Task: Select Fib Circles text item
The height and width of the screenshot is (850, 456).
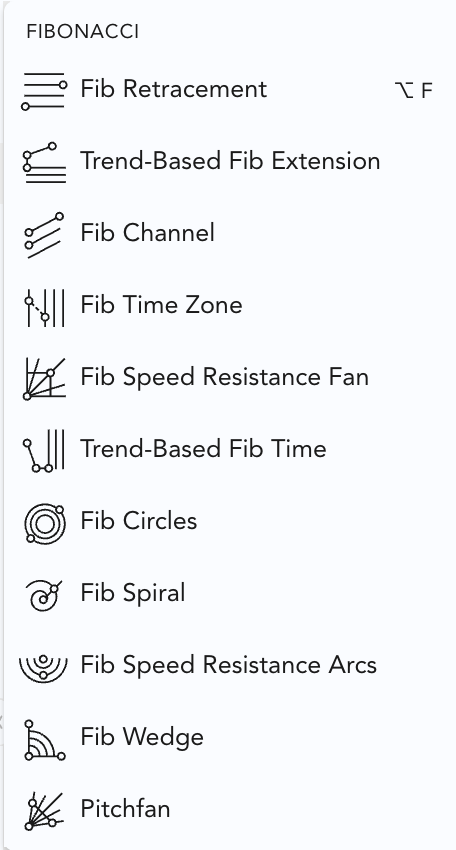Action: pyautogui.click(x=138, y=520)
